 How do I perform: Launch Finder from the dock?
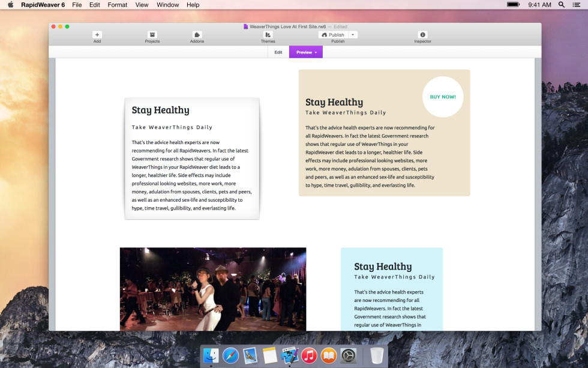tap(211, 355)
